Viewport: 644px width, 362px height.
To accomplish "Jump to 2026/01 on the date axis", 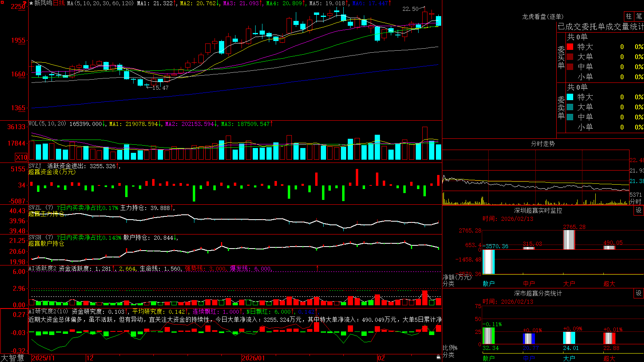I will (254, 358).
